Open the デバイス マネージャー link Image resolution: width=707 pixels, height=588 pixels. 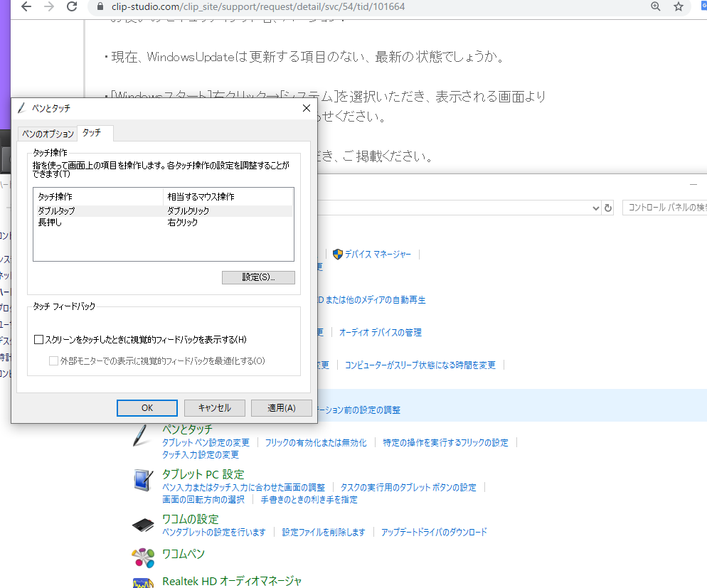(x=378, y=255)
